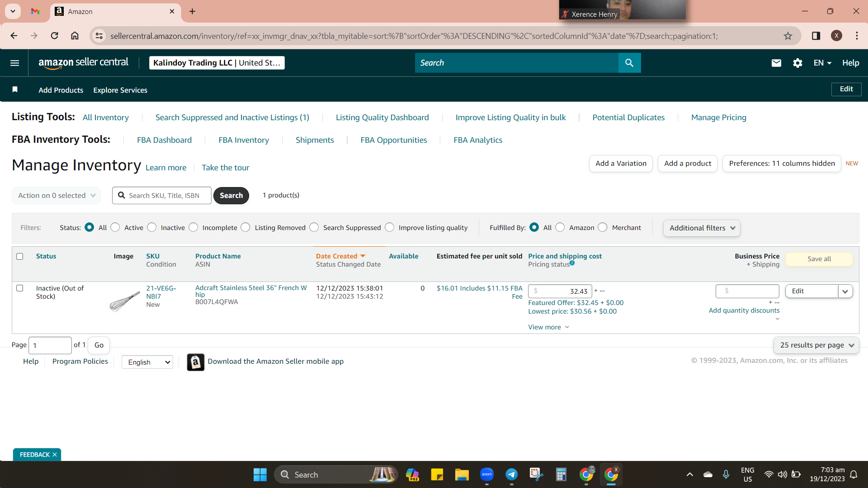
Task: Open File Explorer from the taskbar
Action: [x=462, y=474]
